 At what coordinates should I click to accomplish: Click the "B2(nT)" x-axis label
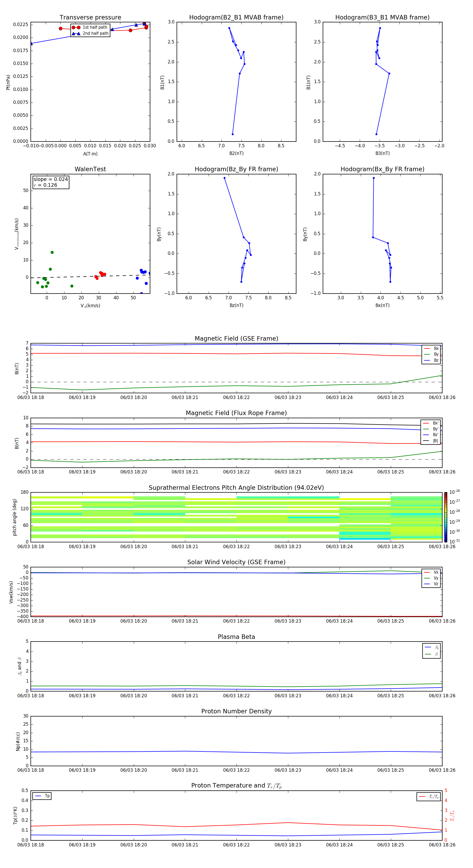[x=236, y=153]
